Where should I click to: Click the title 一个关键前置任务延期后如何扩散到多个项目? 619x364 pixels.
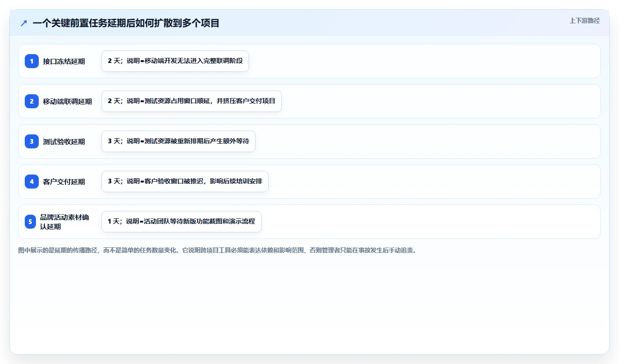click(126, 23)
